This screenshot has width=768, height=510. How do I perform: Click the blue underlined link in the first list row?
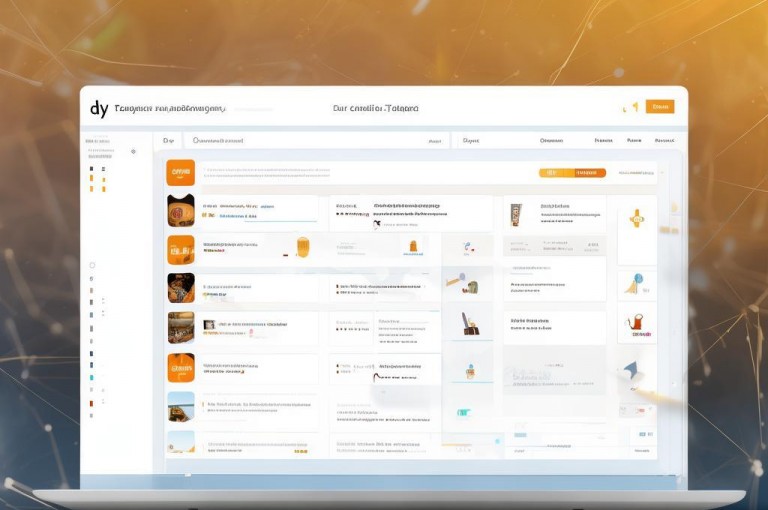point(238,216)
